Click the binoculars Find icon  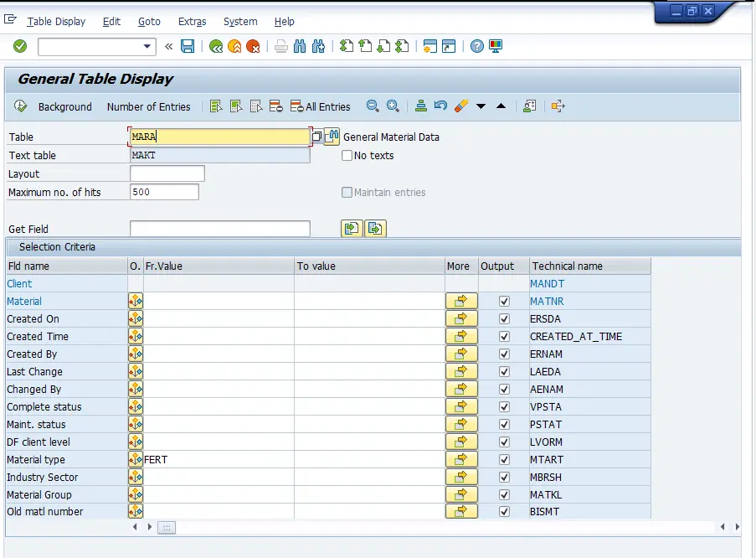click(x=300, y=46)
